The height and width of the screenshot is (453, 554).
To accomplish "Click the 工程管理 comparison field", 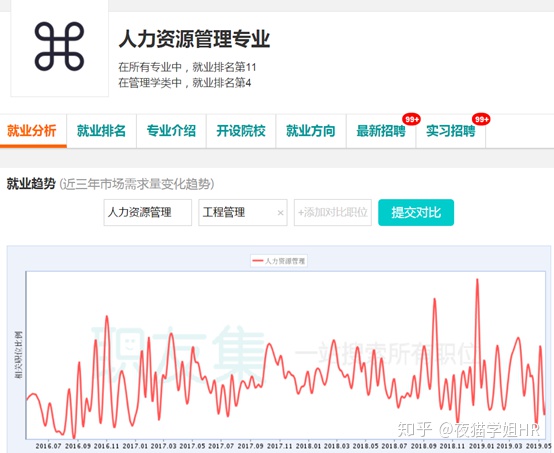I will (x=243, y=212).
